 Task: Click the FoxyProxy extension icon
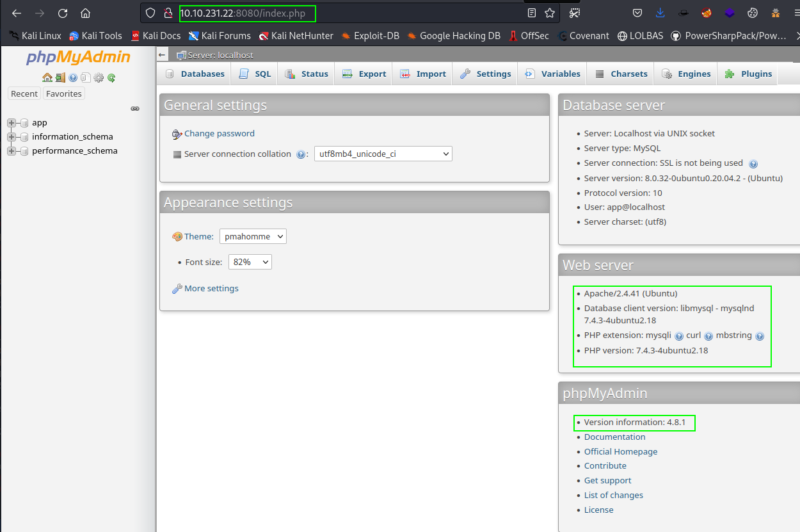point(707,13)
